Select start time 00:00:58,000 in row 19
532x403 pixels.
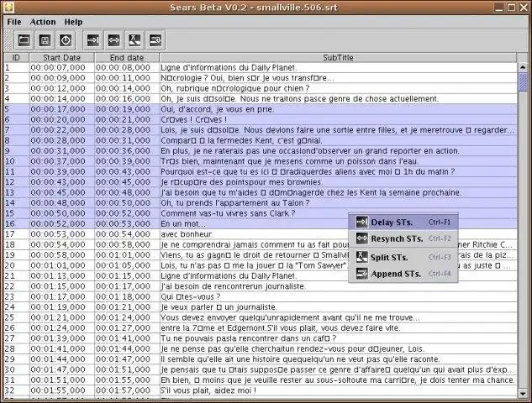tap(61, 255)
